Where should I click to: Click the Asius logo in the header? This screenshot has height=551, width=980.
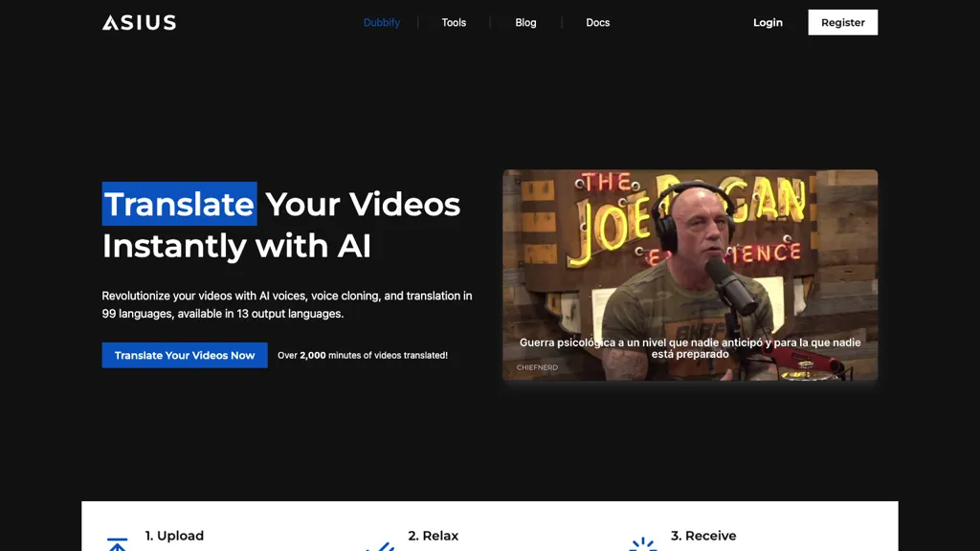click(x=139, y=22)
